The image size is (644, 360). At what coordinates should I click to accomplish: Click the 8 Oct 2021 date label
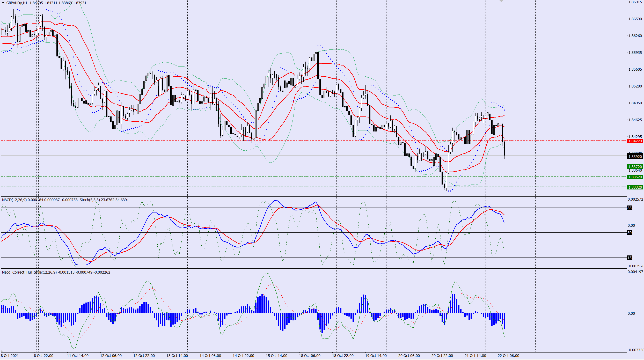pos(10,356)
